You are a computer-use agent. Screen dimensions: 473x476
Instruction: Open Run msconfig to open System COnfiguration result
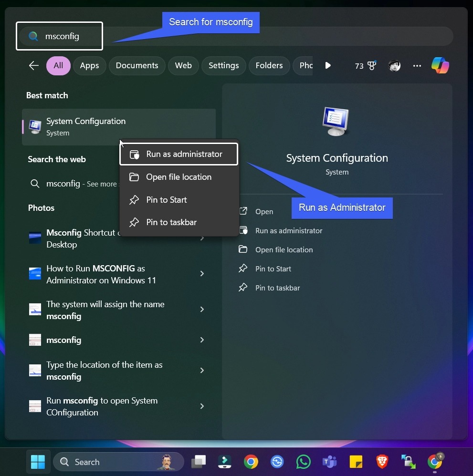click(x=119, y=406)
